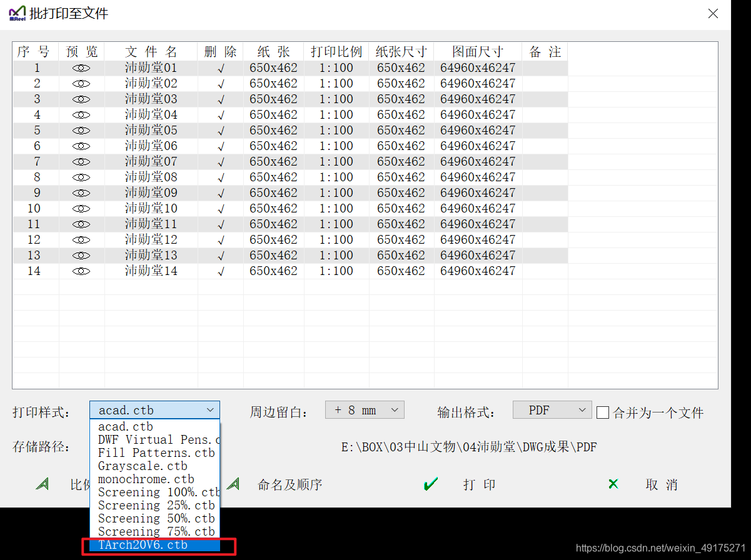Screen dimensions: 751x560
Task: Click delete checkmark for row 沛勋堂09
Action: (x=221, y=194)
